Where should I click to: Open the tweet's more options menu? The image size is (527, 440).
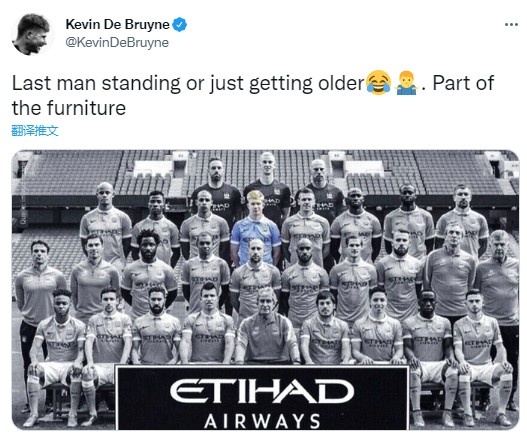click(x=511, y=25)
